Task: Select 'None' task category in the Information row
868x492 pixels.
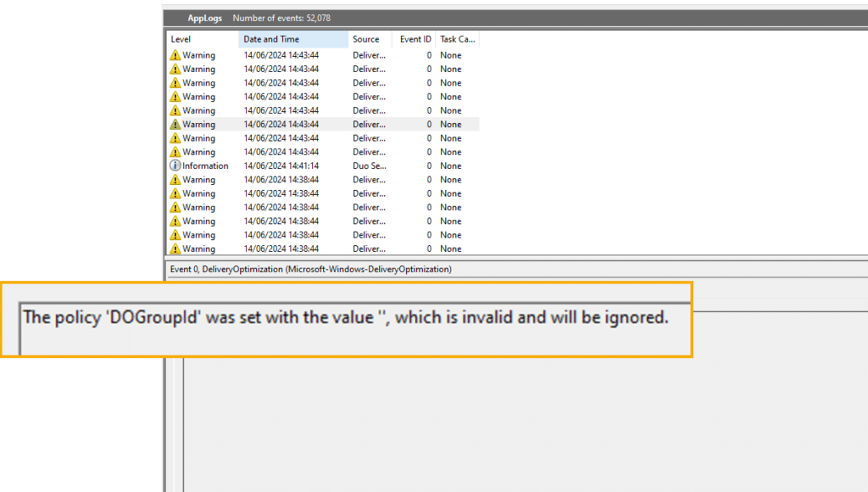Action: click(451, 165)
